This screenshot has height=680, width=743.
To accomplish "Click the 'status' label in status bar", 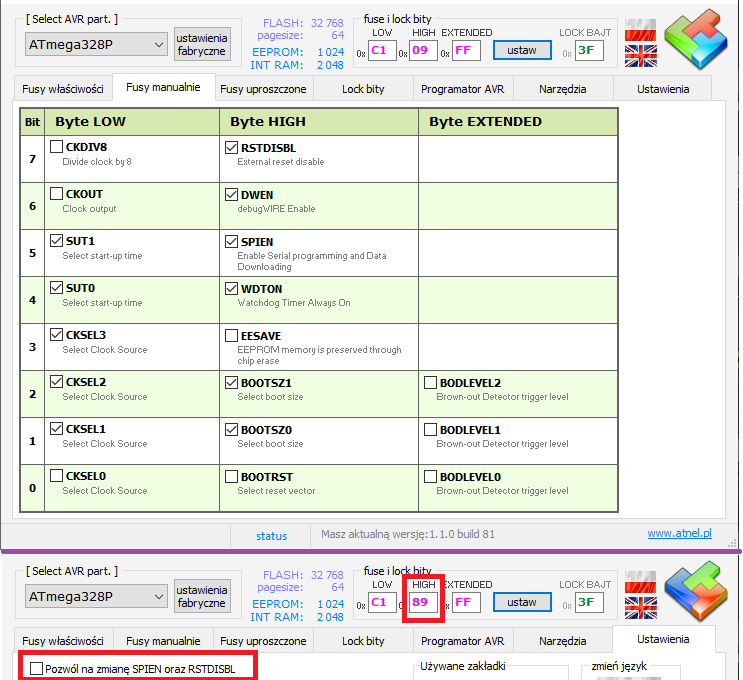I will 272,536.
